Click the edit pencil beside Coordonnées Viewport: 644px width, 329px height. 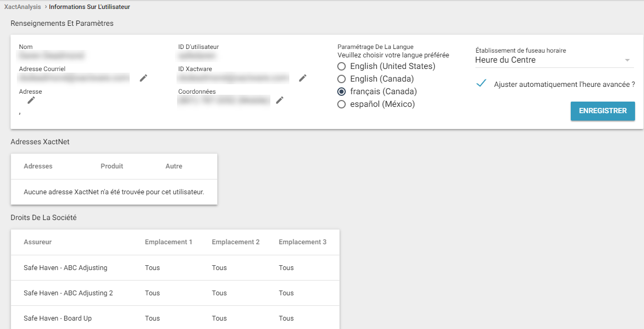(280, 100)
